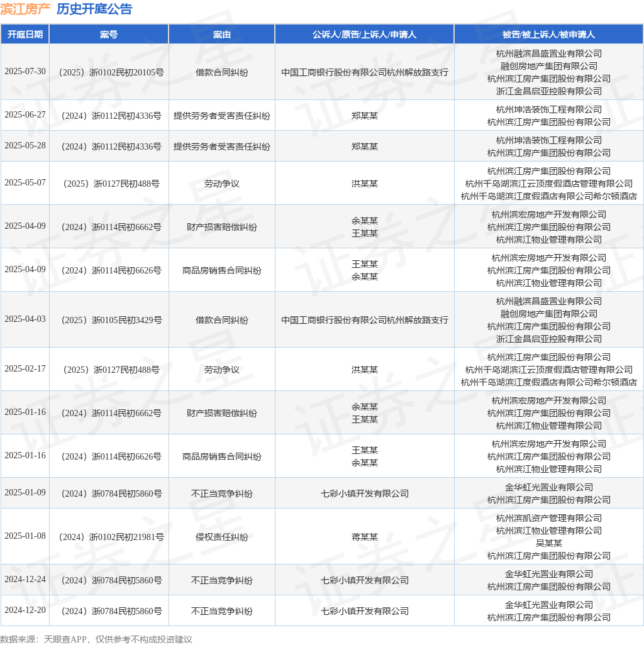Click date cell 2025-04-03
Image resolution: width=644 pixels, height=645 pixels.
point(25,319)
